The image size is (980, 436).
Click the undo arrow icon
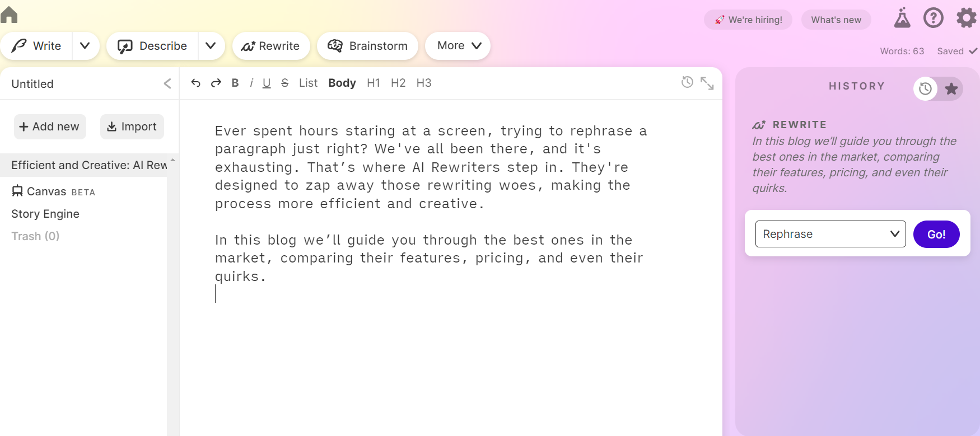coord(195,83)
